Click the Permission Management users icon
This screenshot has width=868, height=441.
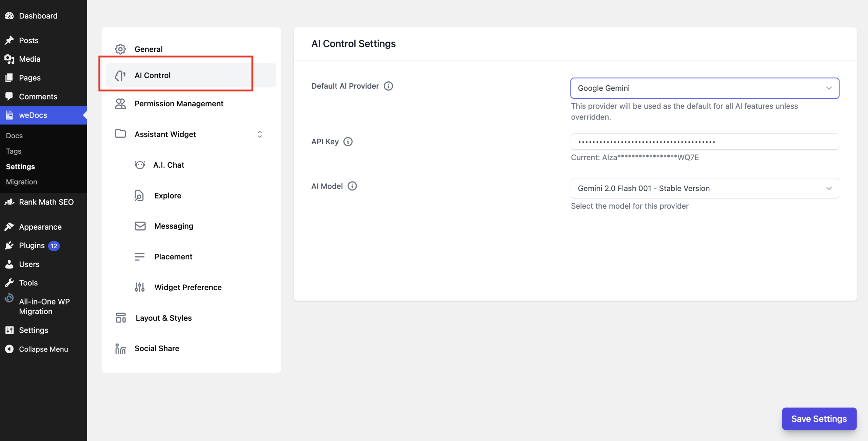[x=120, y=104]
